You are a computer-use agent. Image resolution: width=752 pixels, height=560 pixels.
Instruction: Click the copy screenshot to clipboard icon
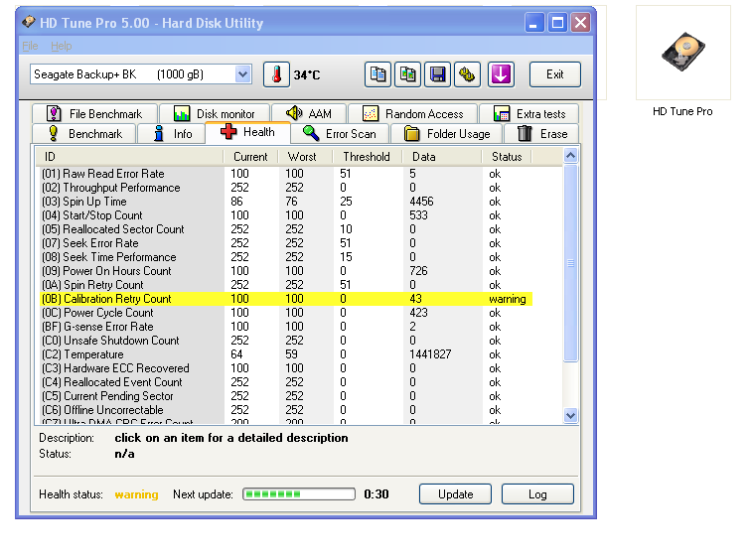pyautogui.click(x=407, y=74)
